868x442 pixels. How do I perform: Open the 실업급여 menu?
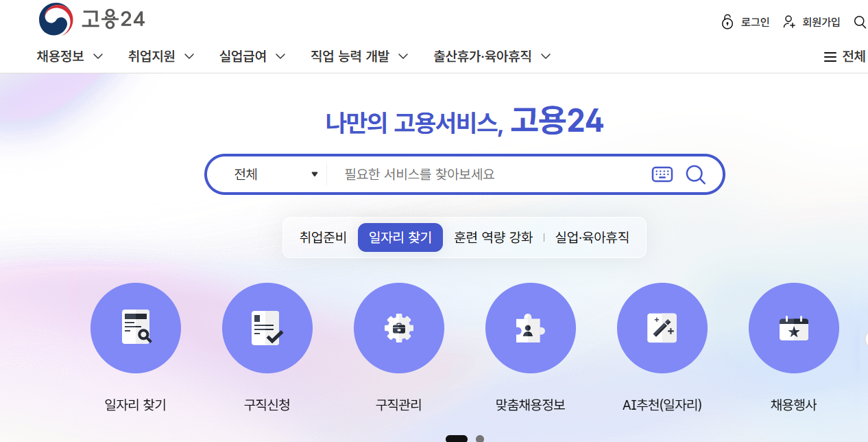(x=243, y=56)
